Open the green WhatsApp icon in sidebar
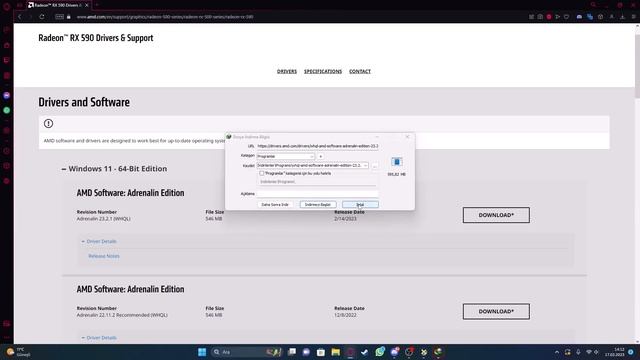Viewport: 640px width, 360px height. [7, 110]
